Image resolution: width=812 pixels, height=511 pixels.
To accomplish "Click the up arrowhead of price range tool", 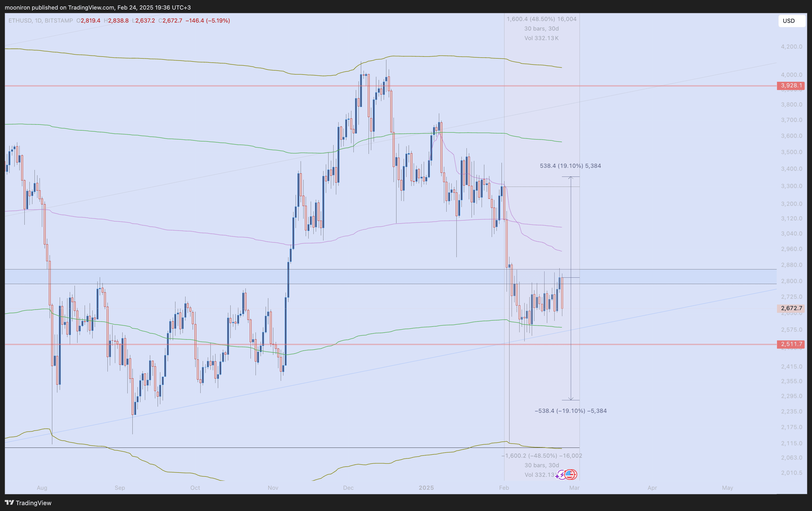I will 571,177.
